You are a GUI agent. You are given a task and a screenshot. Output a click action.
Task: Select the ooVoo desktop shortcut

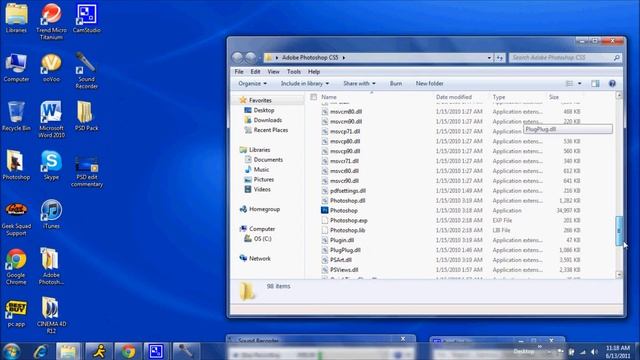pos(51,67)
